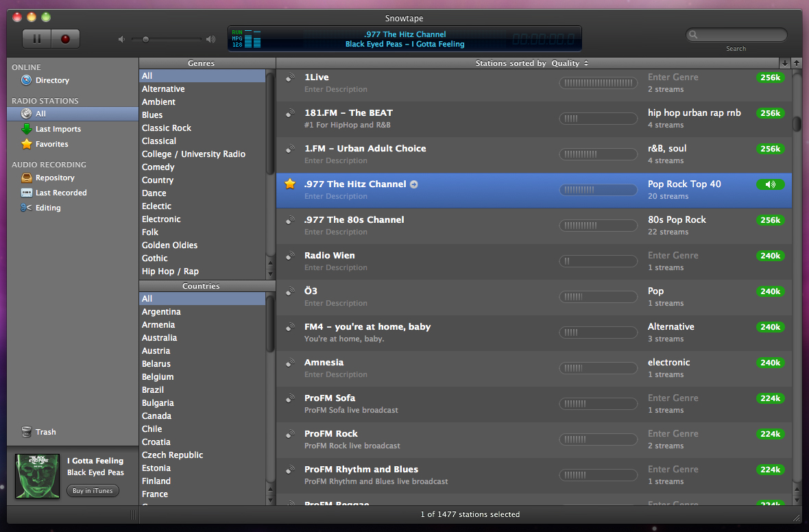
Task: Click the Buy in iTunes button
Action: [x=93, y=491]
